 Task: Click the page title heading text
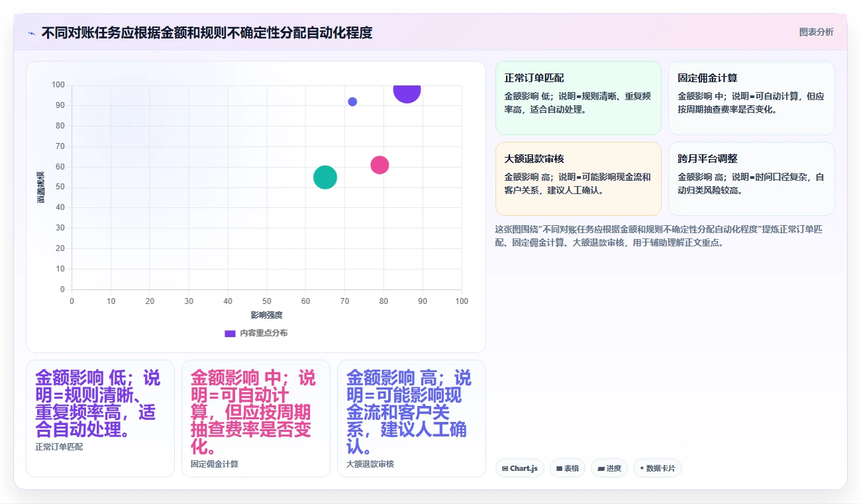tap(207, 32)
